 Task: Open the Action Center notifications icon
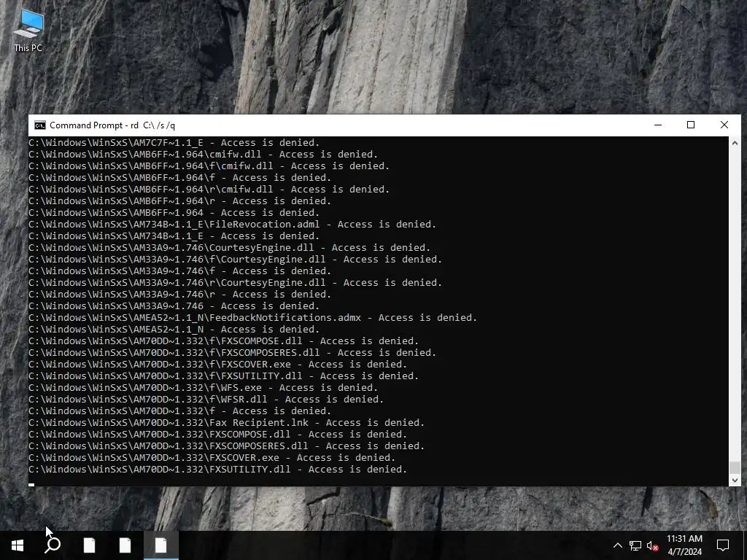point(723,545)
